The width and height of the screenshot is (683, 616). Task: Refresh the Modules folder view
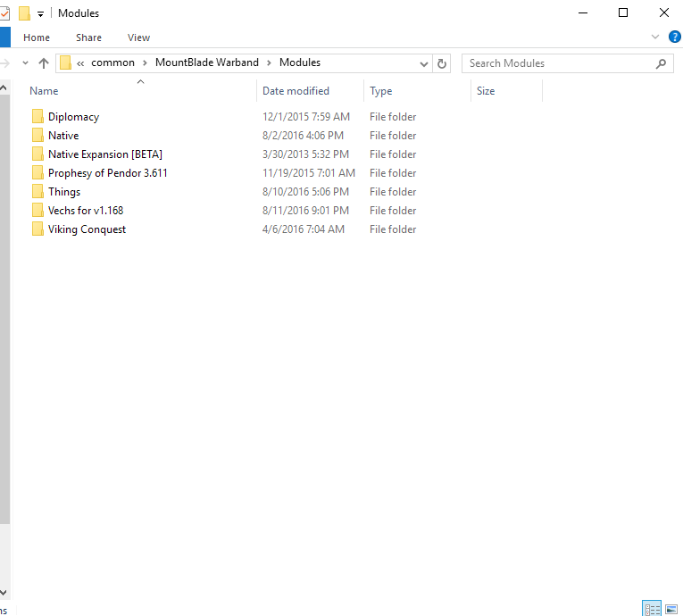point(441,63)
